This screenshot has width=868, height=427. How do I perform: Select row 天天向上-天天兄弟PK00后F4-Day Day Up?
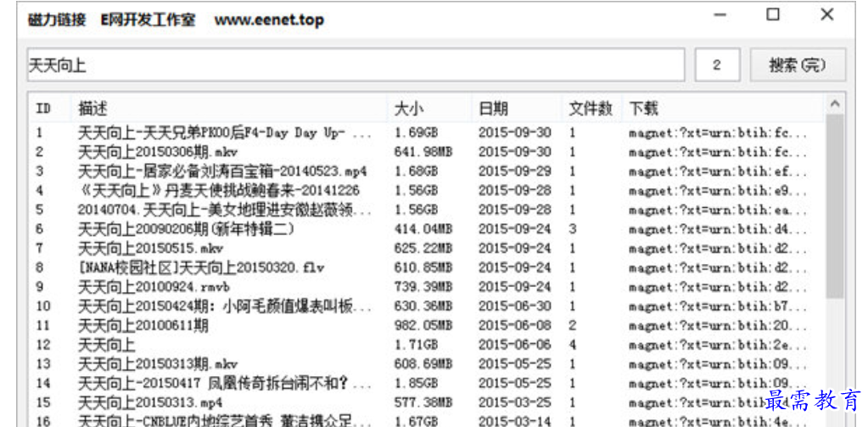pos(428,133)
